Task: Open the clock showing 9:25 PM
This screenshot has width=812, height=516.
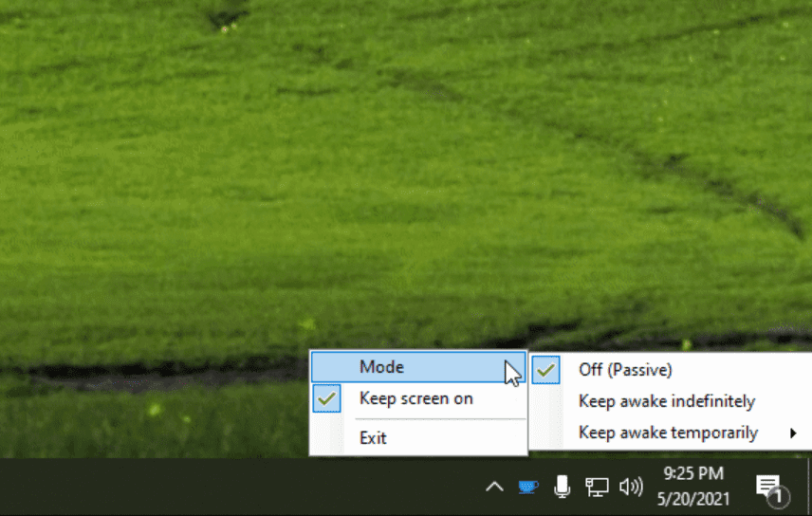Action: coord(693,486)
